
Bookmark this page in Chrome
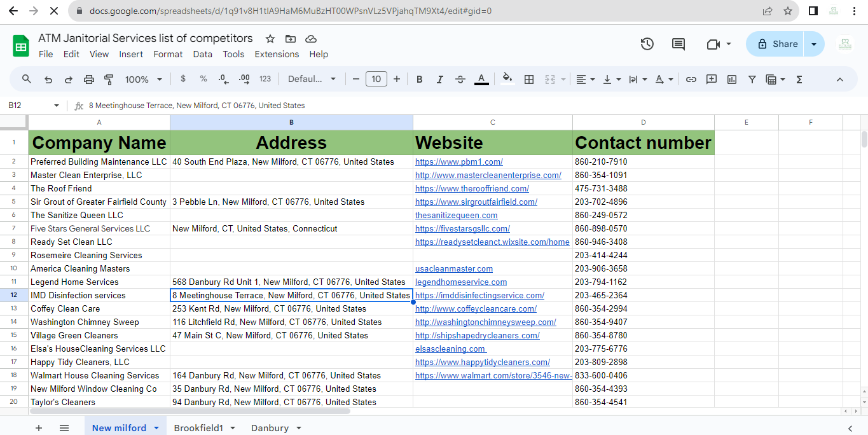coord(788,11)
